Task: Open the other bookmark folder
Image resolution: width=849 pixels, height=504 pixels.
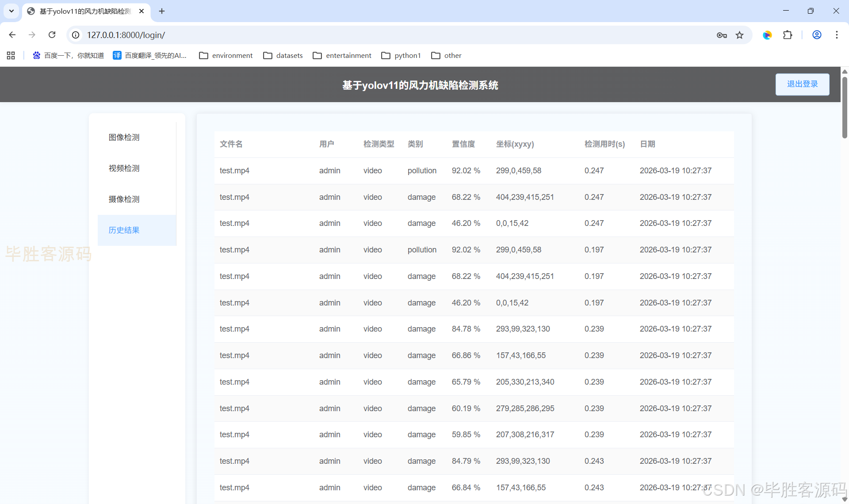Action: point(447,55)
